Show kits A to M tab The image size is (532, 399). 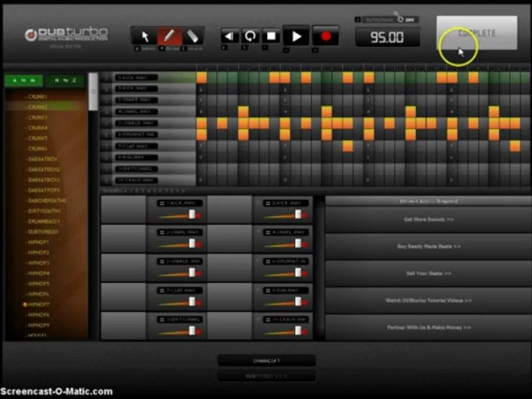pyautogui.click(x=24, y=80)
